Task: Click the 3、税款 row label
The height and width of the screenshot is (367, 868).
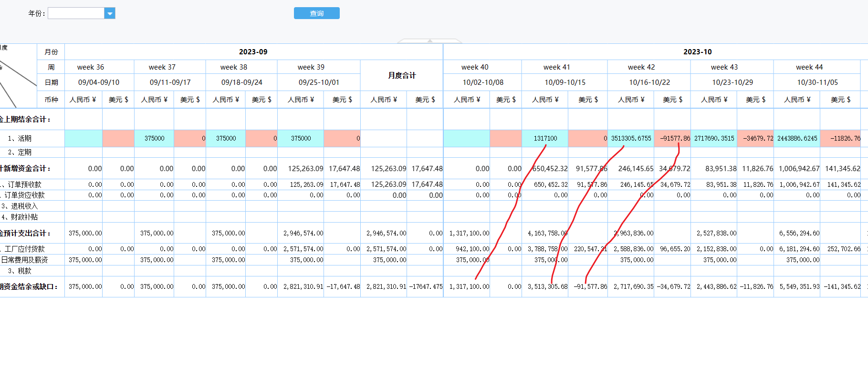Action: point(20,271)
